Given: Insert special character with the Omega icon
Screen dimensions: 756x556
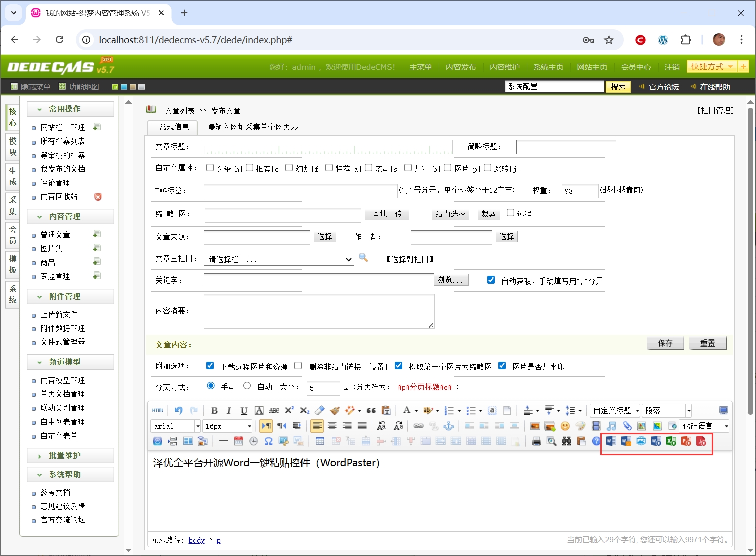Looking at the screenshot, I should click(269, 441).
